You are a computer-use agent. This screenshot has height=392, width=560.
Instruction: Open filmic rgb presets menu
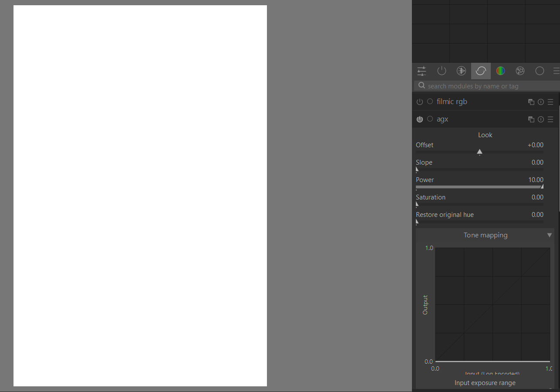pos(550,102)
